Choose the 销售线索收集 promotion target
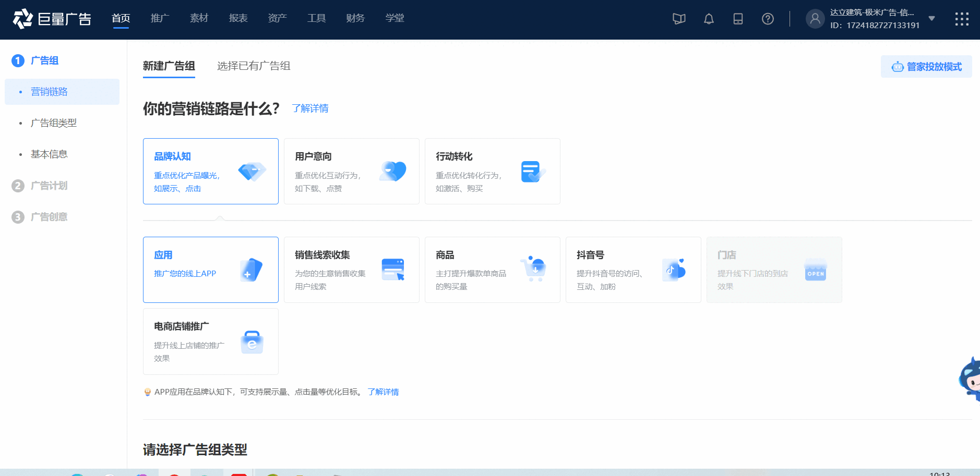The image size is (980, 476). click(351, 270)
